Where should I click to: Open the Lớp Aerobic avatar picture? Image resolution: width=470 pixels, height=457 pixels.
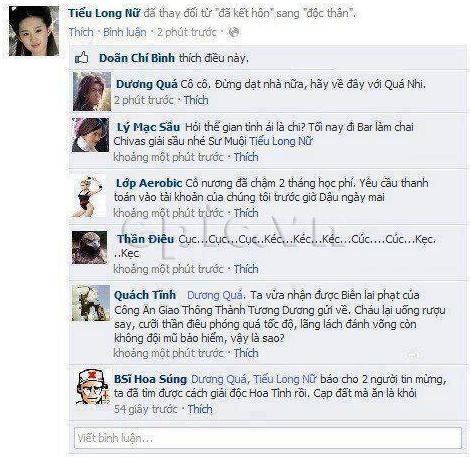(x=89, y=197)
